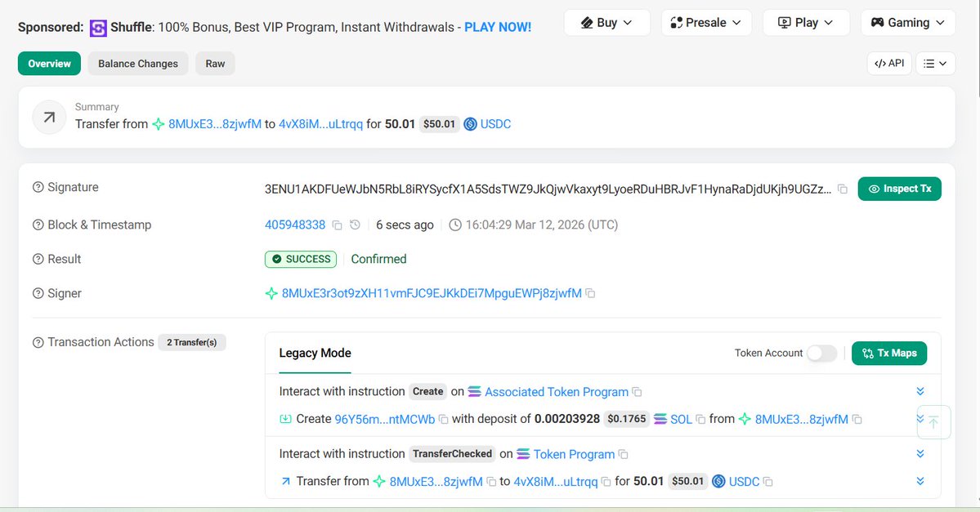Click the transaction signature text
Viewport: 980px width, 512px height.
click(x=548, y=189)
